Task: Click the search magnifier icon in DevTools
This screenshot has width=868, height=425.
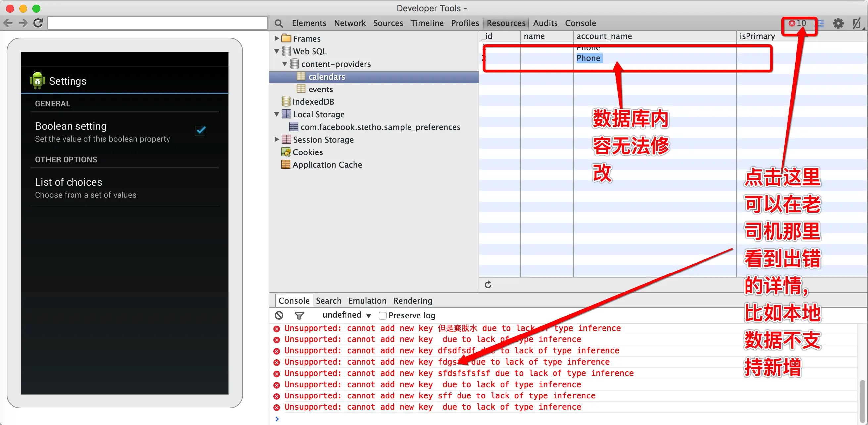Action: pos(278,23)
